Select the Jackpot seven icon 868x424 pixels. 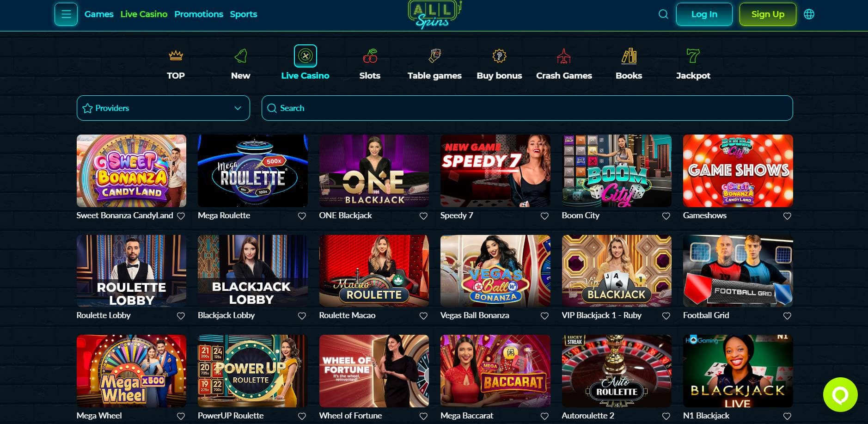click(693, 56)
